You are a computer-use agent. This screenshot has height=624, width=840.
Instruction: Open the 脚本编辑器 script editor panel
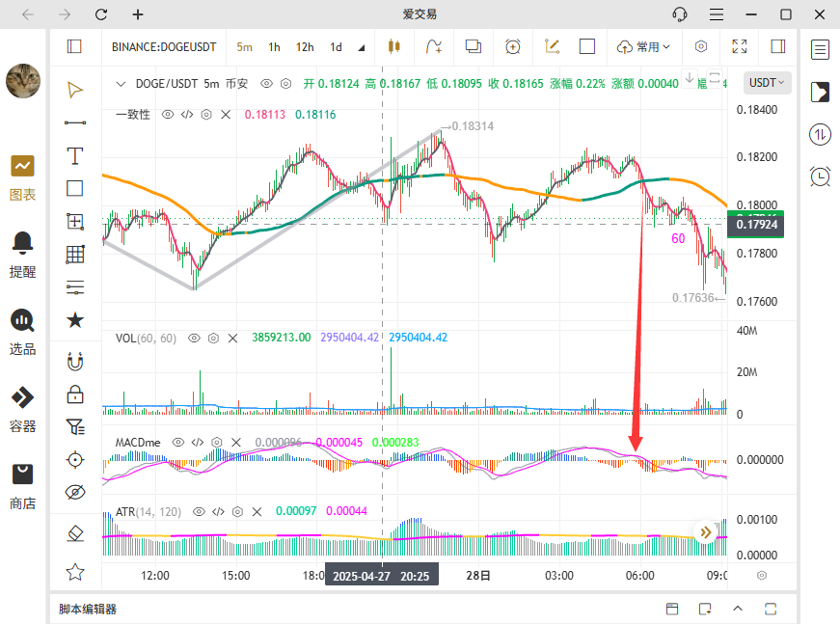[88, 609]
